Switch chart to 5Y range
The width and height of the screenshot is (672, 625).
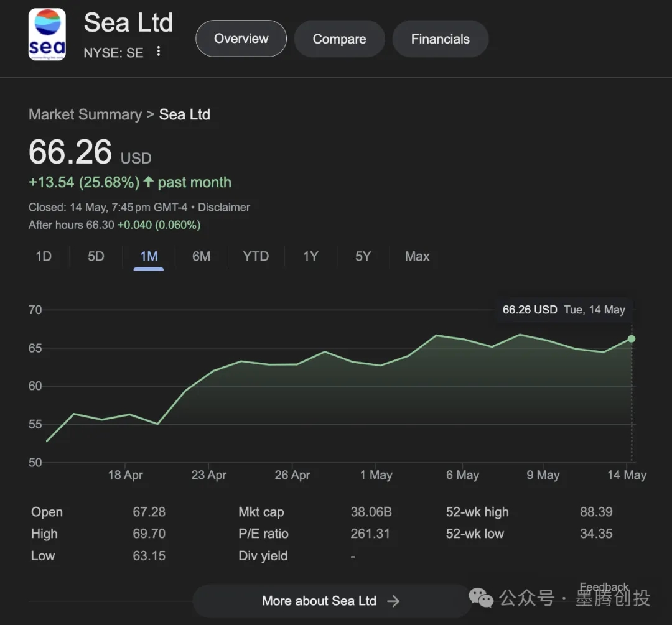(363, 256)
